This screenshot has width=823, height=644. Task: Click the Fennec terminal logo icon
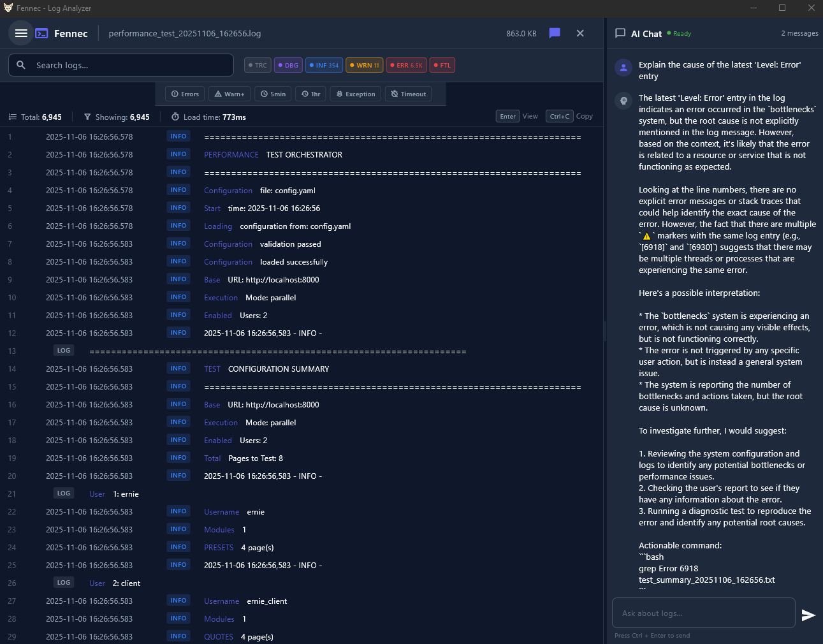pyautogui.click(x=41, y=33)
